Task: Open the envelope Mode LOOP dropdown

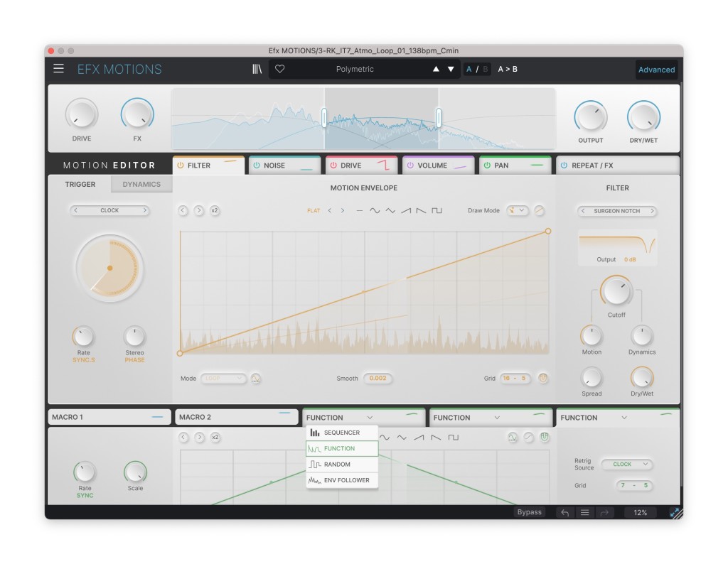Action: point(223,379)
